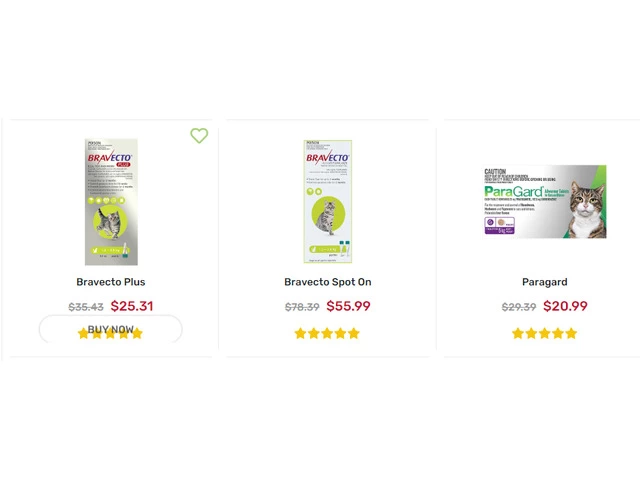Open the Bravecto Spot On title link
Screen dimensions: 640x480
click(328, 282)
